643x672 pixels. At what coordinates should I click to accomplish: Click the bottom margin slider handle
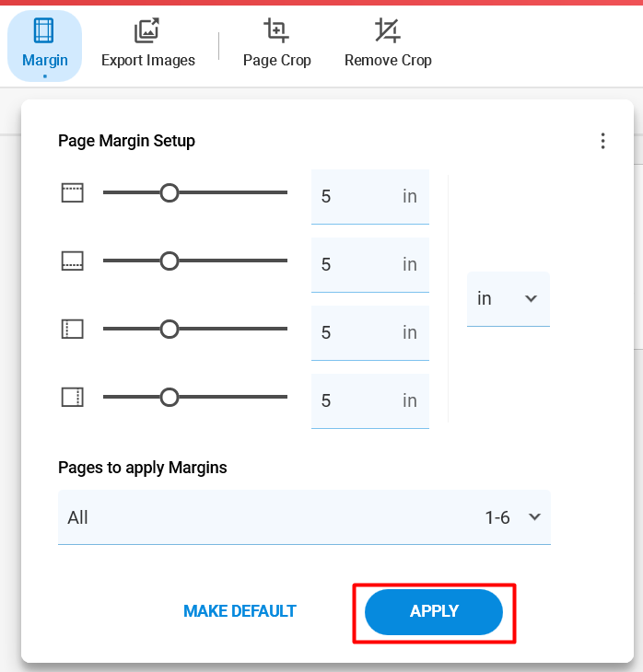(x=170, y=261)
